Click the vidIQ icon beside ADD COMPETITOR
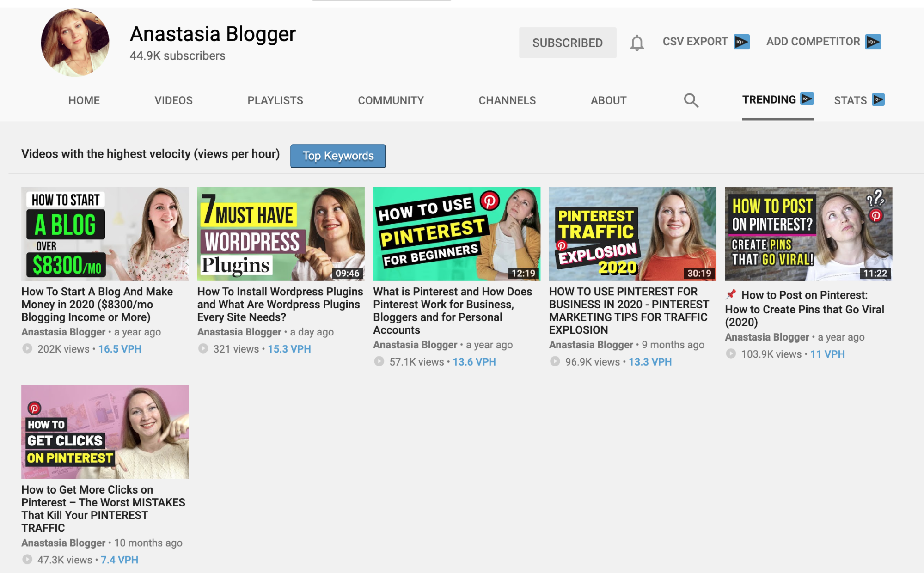The image size is (924, 573). pos(873,42)
